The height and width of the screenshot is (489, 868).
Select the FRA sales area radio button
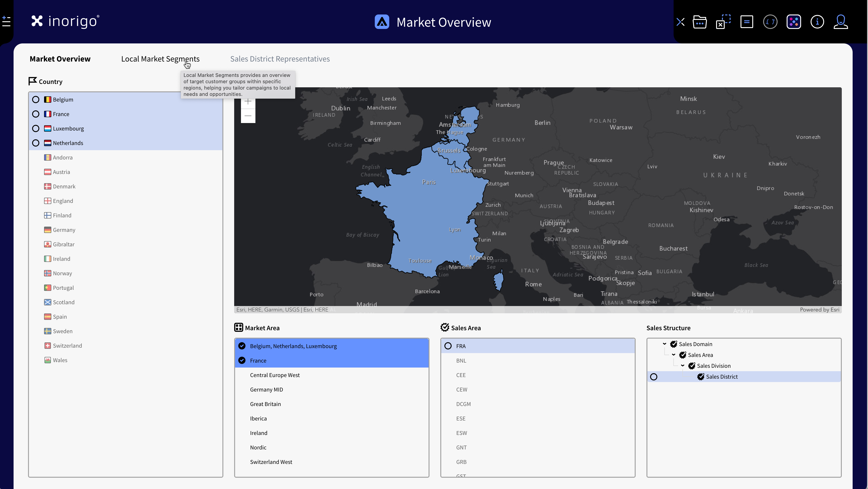[x=448, y=346]
